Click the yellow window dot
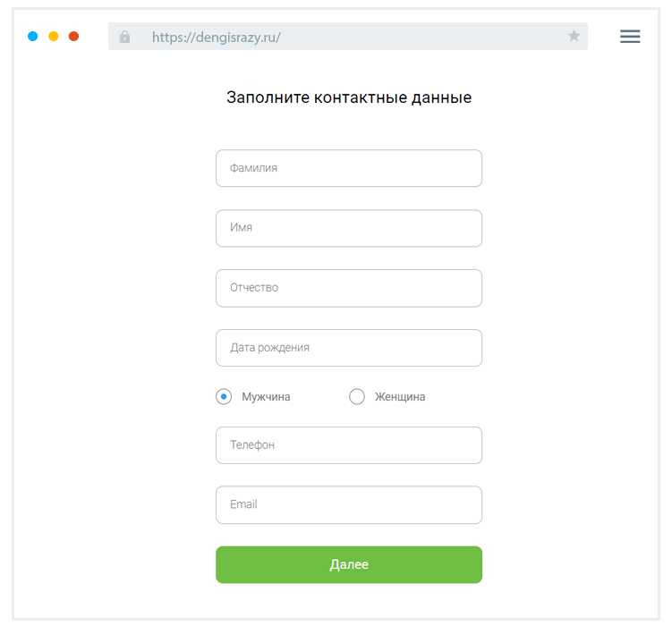 coord(54,37)
